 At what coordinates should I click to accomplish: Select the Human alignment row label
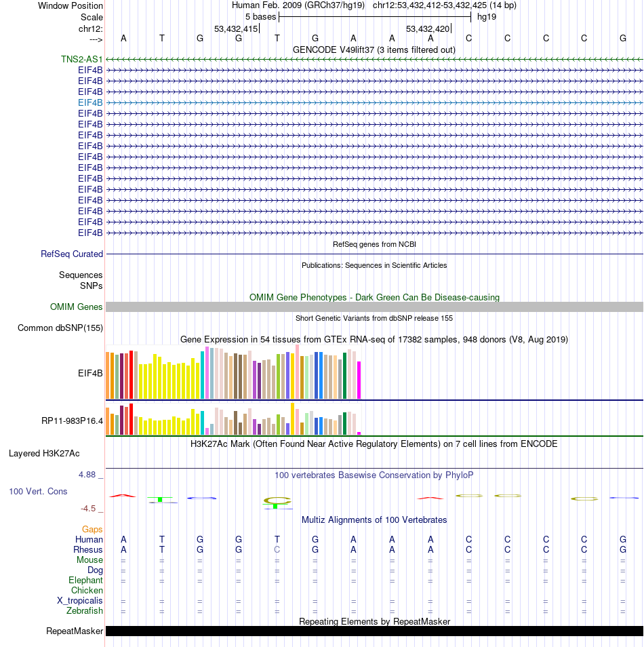tap(89, 540)
